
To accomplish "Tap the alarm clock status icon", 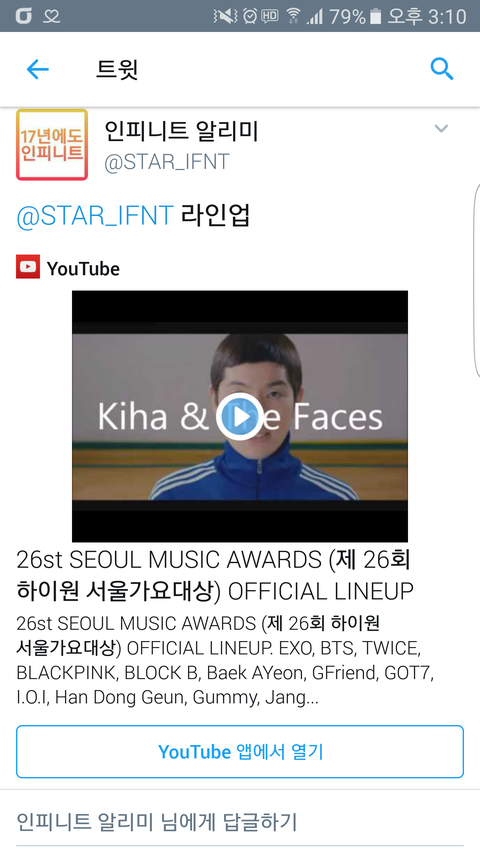I will click(250, 16).
